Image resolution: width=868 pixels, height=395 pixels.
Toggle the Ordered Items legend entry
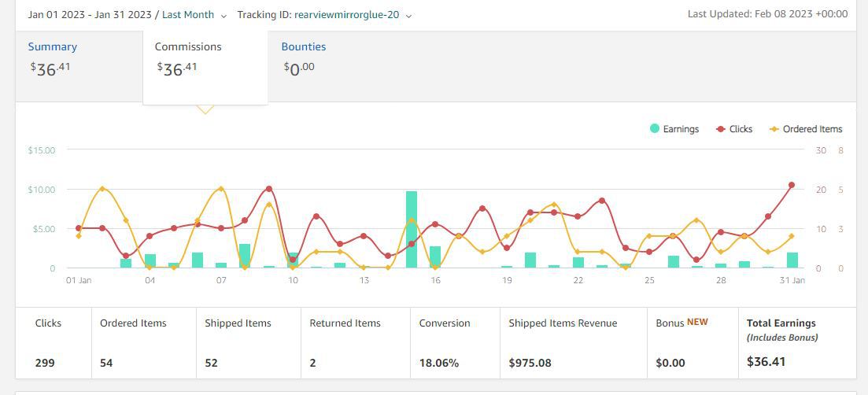tap(806, 129)
